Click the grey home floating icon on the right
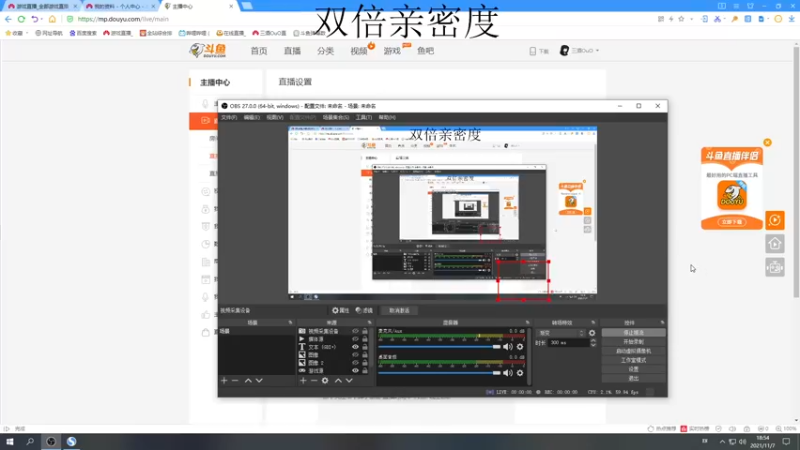Image resolution: width=800 pixels, height=450 pixels. [x=774, y=244]
